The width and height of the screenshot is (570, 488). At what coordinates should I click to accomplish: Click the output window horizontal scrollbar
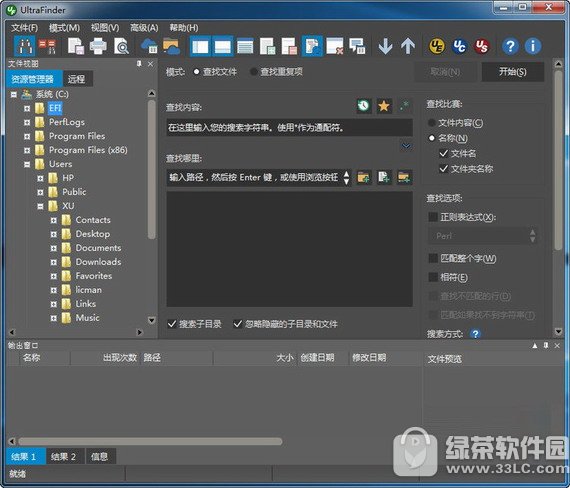pyautogui.click(x=150, y=441)
